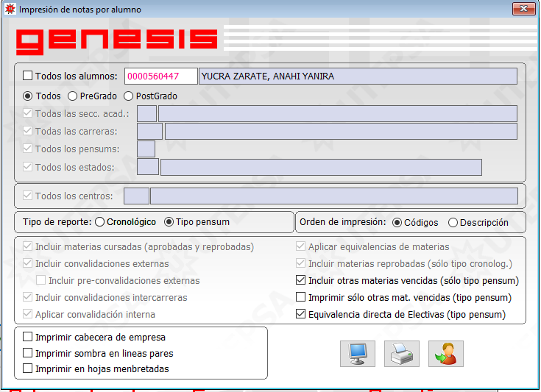Toggle Aplicar equivalencias de materias checkbox
The image size is (541, 392).
point(301,246)
